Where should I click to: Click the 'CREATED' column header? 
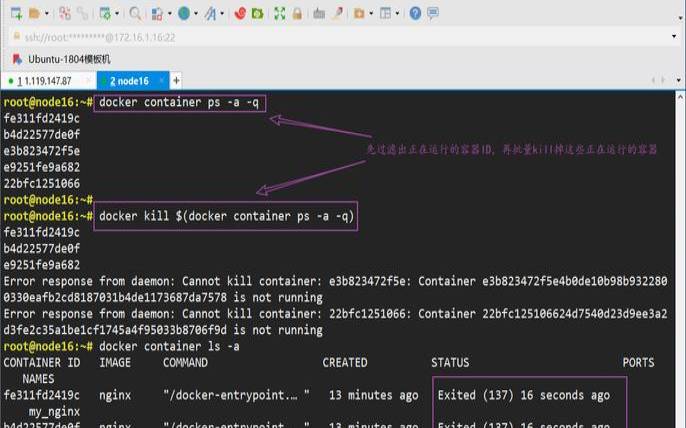[x=345, y=363]
